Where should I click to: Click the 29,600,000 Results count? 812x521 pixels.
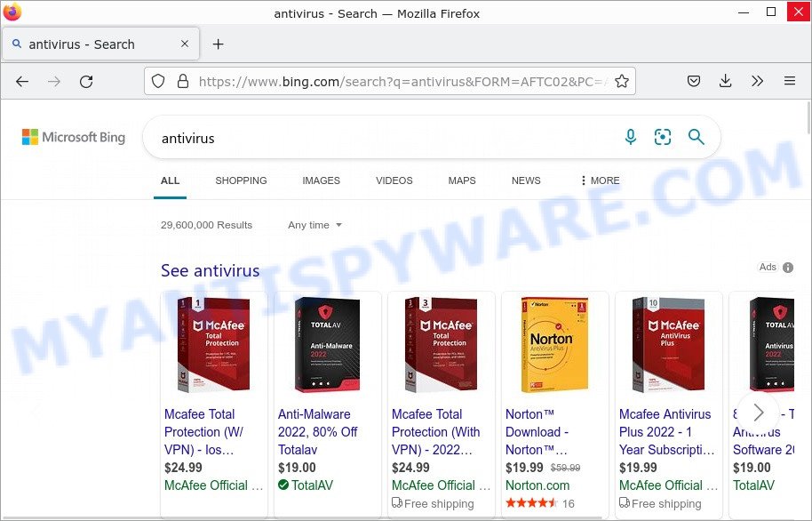tap(207, 225)
